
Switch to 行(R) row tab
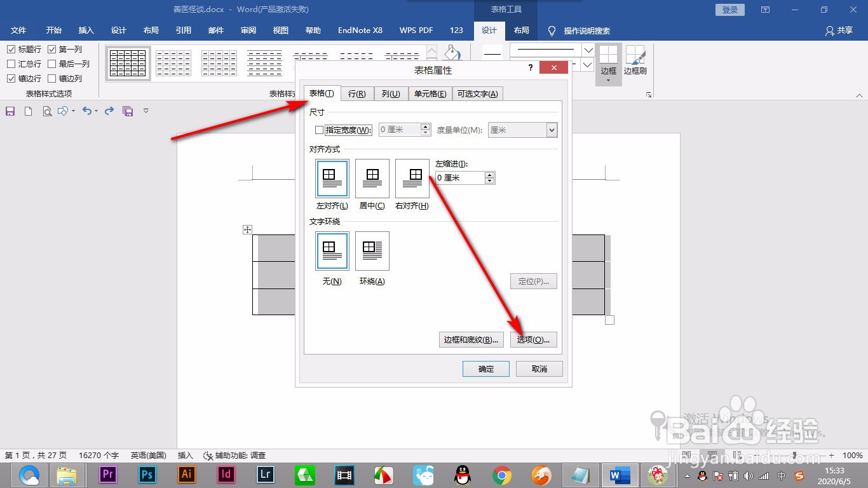click(x=357, y=93)
